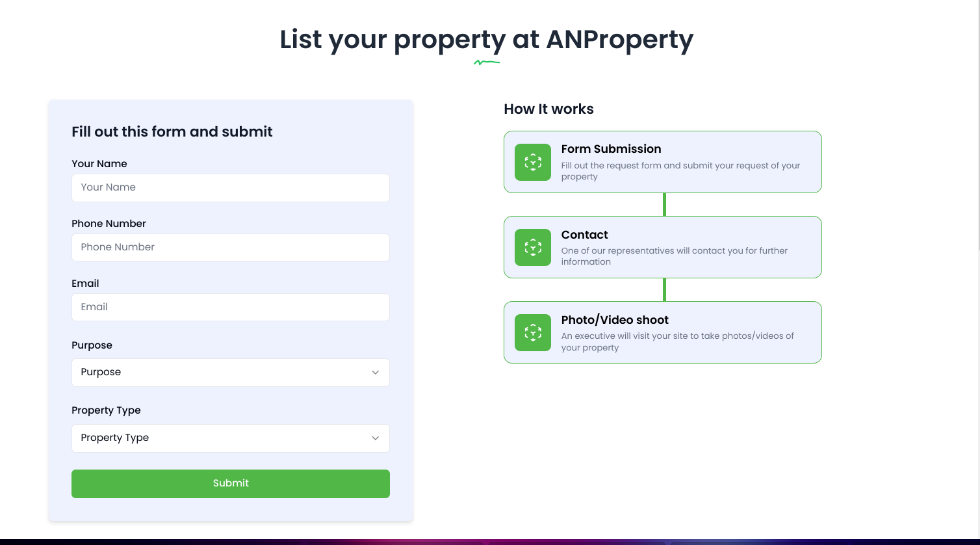Click the Your Name field label

99,163
